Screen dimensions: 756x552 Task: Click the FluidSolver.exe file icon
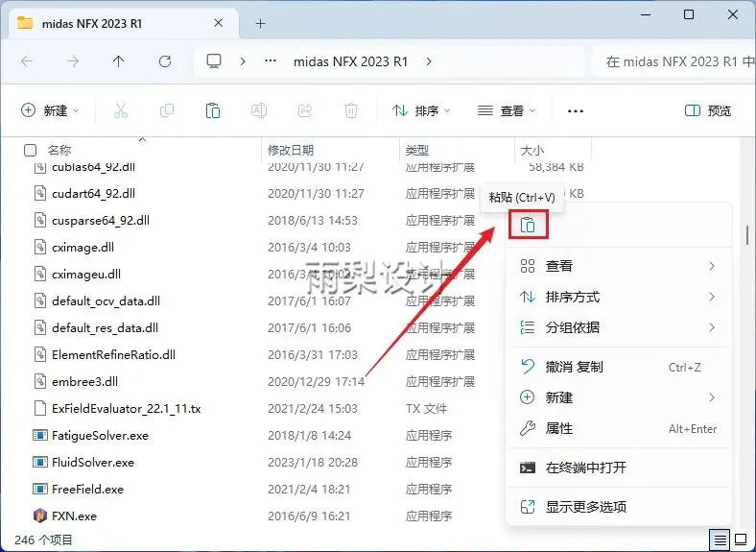(x=40, y=463)
